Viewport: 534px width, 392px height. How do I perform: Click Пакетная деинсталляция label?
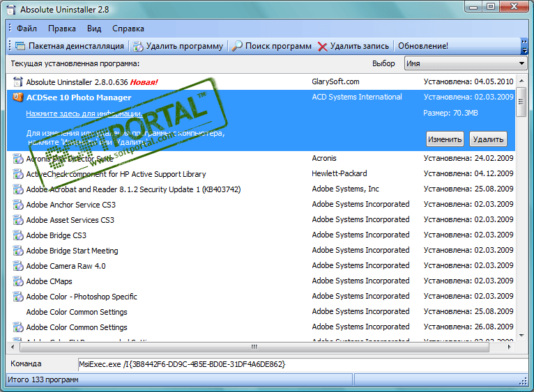(x=76, y=46)
